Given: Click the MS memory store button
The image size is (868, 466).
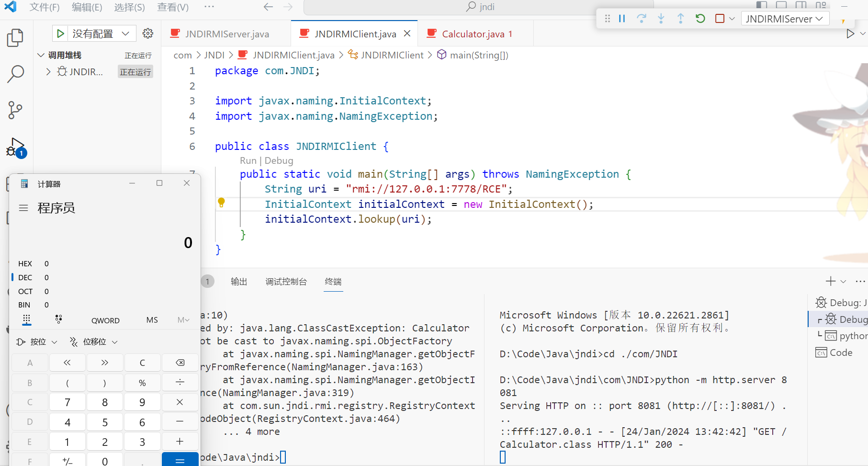Looking at the screenshot, I should point(152,320).
